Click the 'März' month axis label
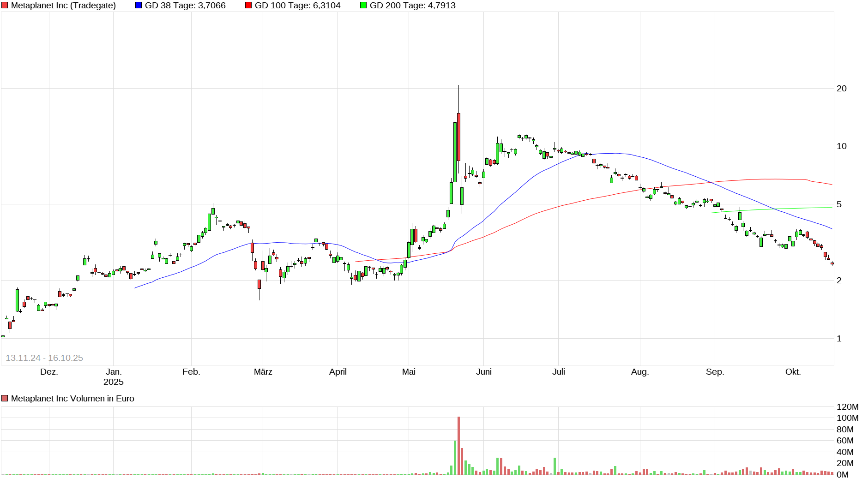868x484 pixels. 263,372
